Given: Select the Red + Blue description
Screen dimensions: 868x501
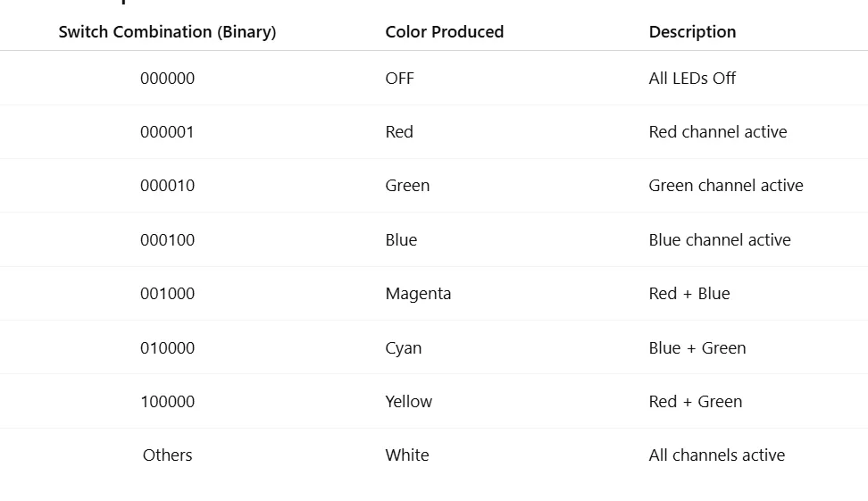Looking at the screenshot, I should [689, 294].
